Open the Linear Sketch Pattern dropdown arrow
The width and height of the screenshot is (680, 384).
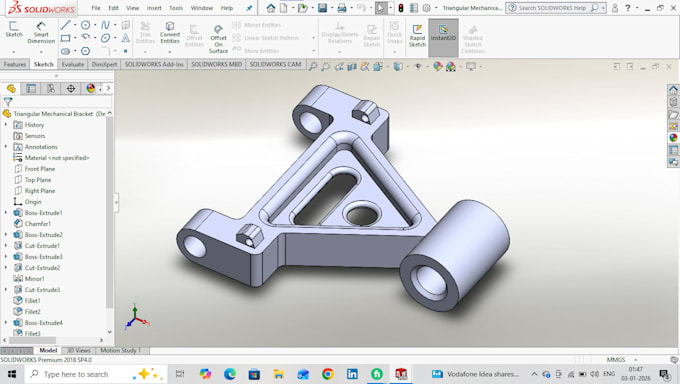tap(314, 38)
